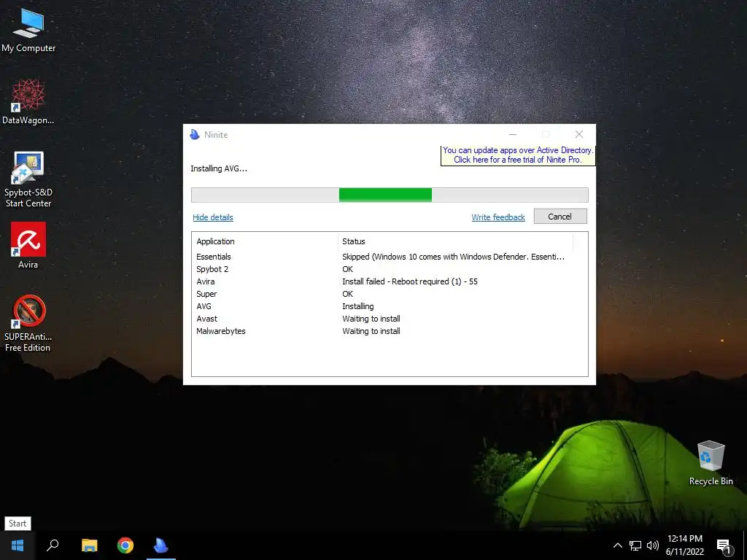Open the network tray icon
Screen dimensions: 747x560
coord(635,545)
